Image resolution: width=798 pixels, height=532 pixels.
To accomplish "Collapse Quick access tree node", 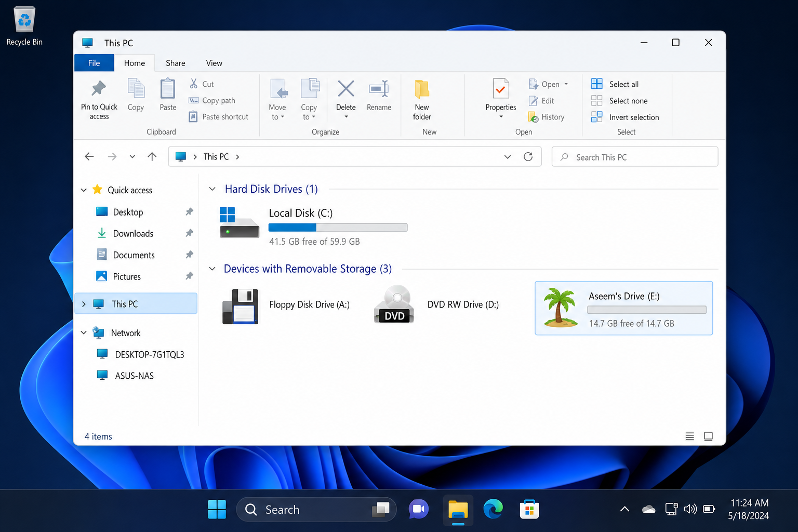I will pos(84,190).
